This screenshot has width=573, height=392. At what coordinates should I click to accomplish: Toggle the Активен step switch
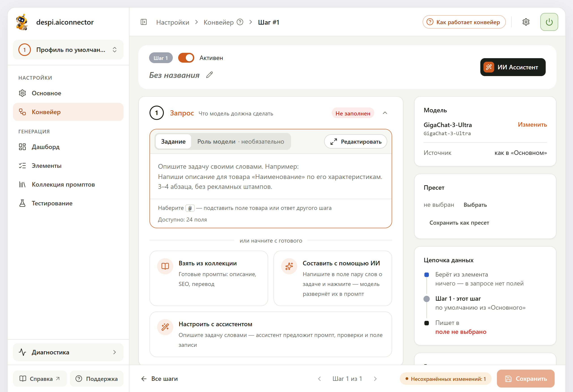click(186, 58)
